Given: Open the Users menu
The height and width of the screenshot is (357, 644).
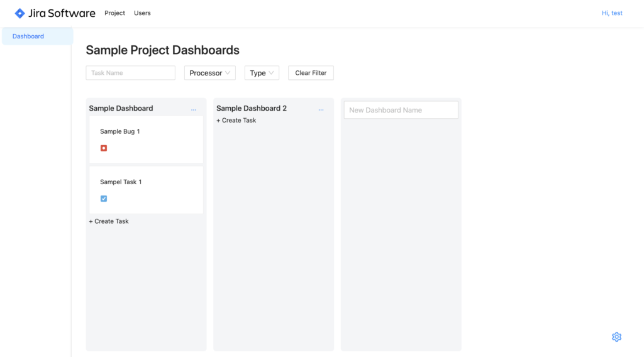Looking at the screenshot, I should coord(142,13).
